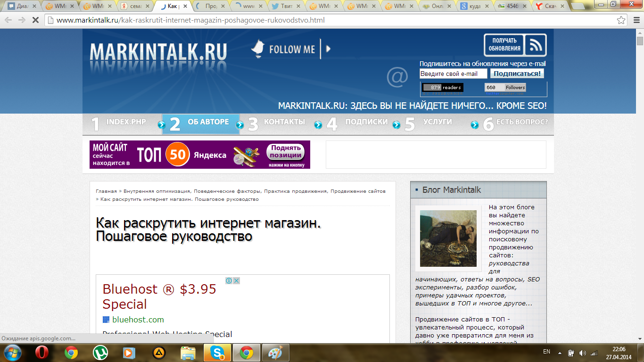Switch to the Twitter 'Твит' tab
Image resolution: width=644 pixels, height=362 pixels.
[x=285, y=6]
